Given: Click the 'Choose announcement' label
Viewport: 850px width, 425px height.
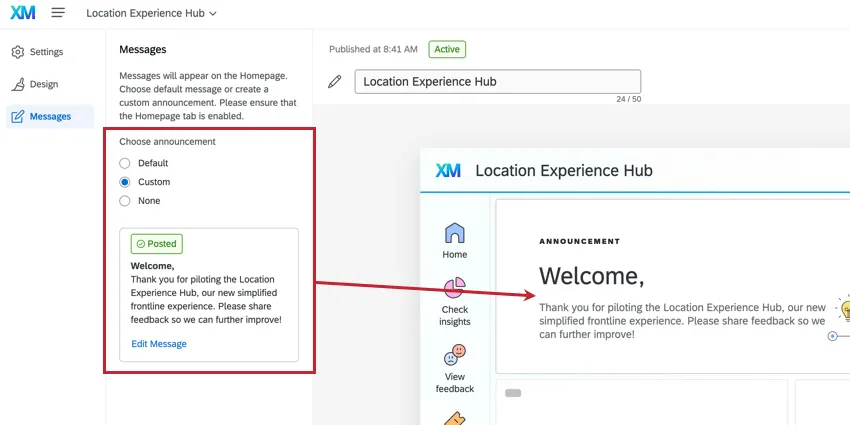Looking at the screenshot, I should tap(168, 142).
